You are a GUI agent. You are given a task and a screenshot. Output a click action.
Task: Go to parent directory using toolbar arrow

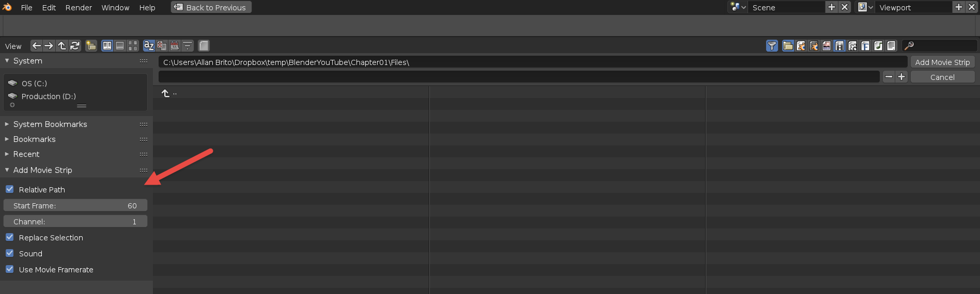[62, 46]
